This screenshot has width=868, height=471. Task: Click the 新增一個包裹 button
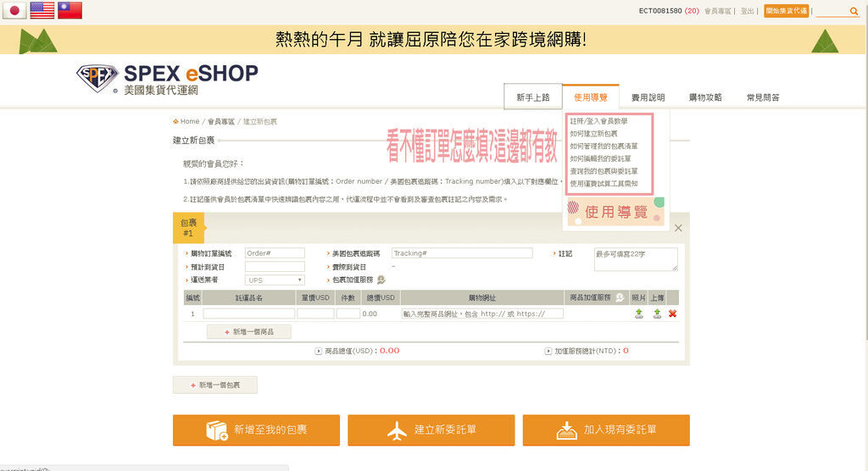[x=214, y=385]
